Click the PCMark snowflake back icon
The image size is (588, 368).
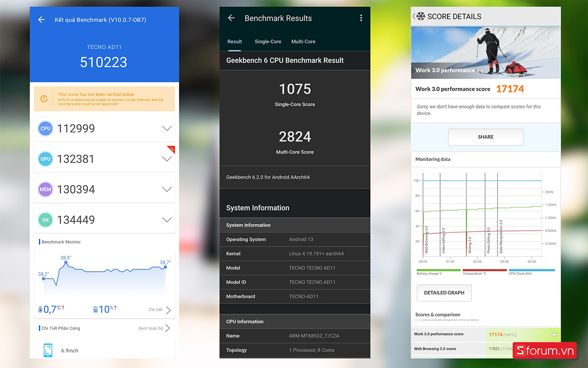tap(420, 16)
